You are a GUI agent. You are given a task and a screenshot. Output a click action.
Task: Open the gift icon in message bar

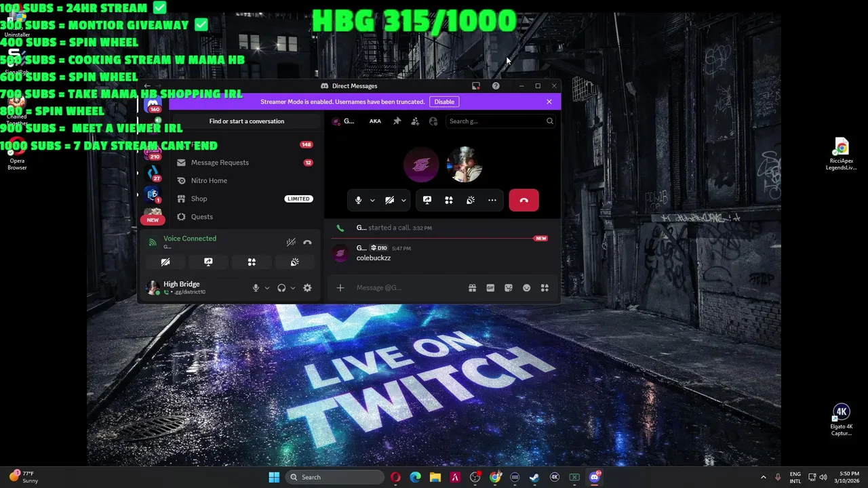click(x=472, y=288)
